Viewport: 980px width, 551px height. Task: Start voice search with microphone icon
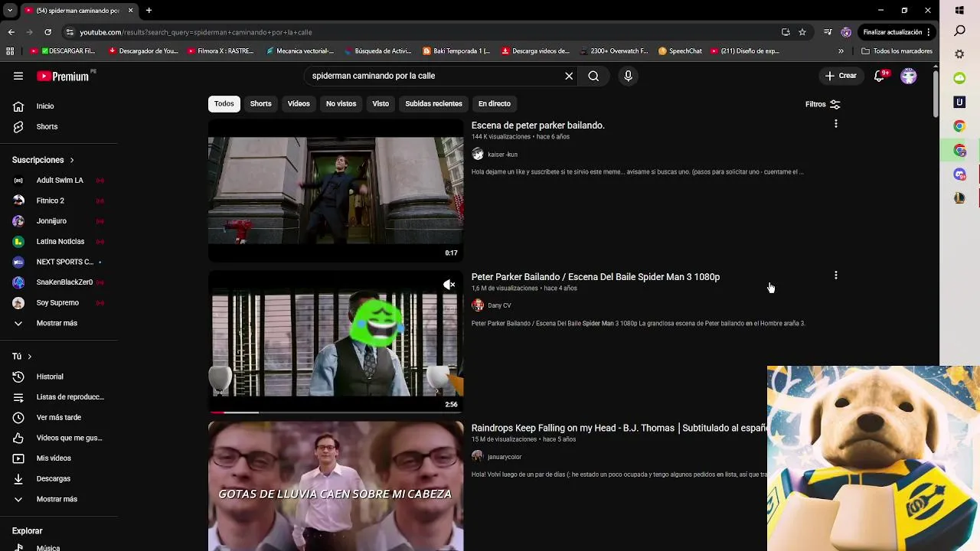tap(628, 76)
